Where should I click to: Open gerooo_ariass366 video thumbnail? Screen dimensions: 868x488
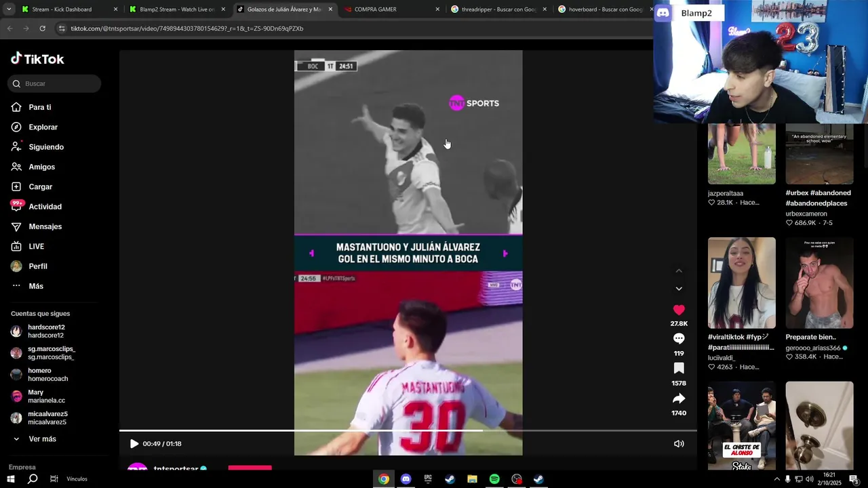tap(819, 283)
